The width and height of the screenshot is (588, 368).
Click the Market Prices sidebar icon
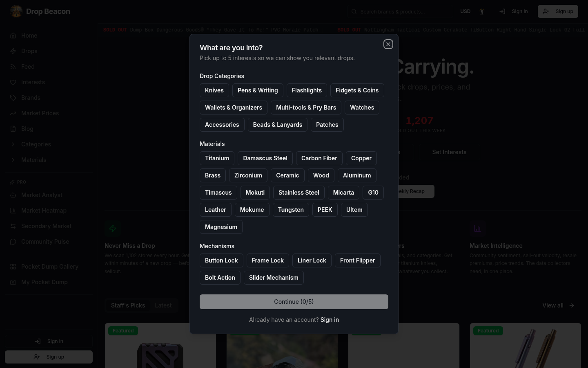13,113
